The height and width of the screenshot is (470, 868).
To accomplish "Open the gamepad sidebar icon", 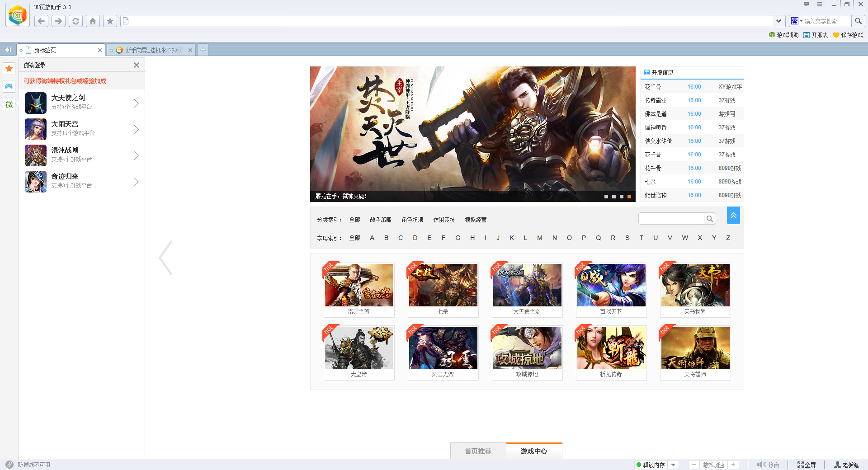I will click(9, 86).
